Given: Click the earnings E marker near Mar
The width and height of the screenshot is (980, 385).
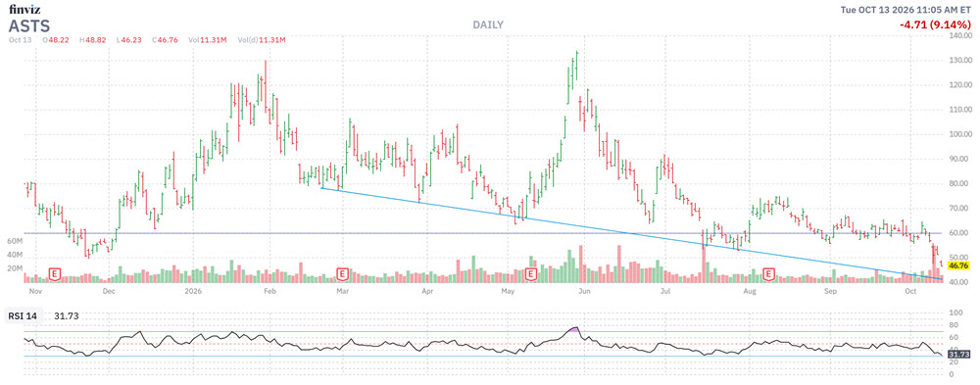Looking at the screenshot, I should coord(342,273).
